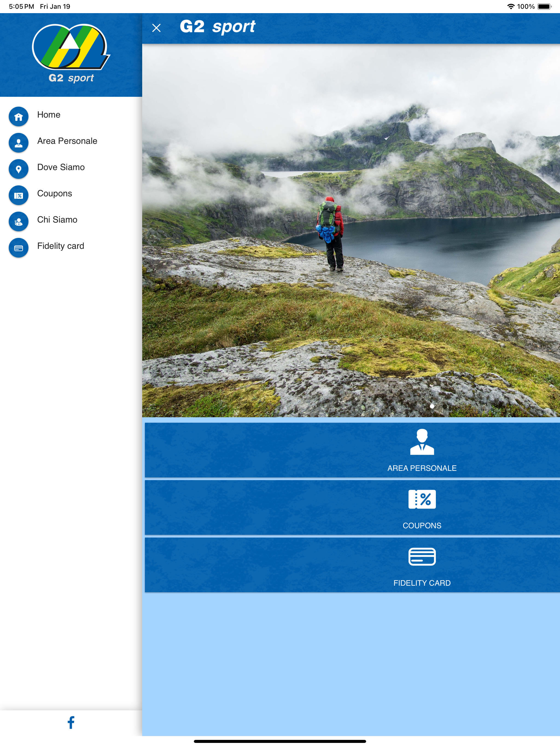Select Coupons in the side menu
This screenshot has width=560, height=747.
(54, 194)
